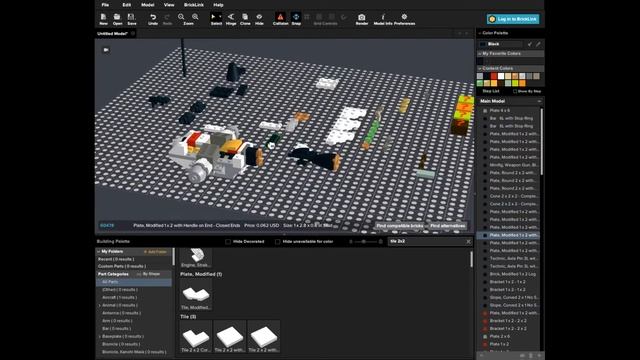The height and width of the screenshot is (360, 640).
Task: Open the BrickLink menu
Action: pyautogui.click(x=194, y=5)
